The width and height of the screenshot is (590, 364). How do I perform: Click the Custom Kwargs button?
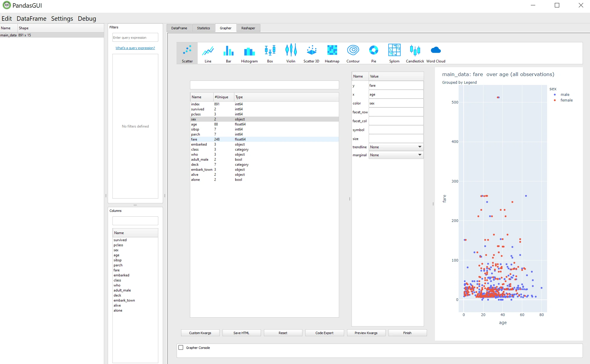coord(200,333)
